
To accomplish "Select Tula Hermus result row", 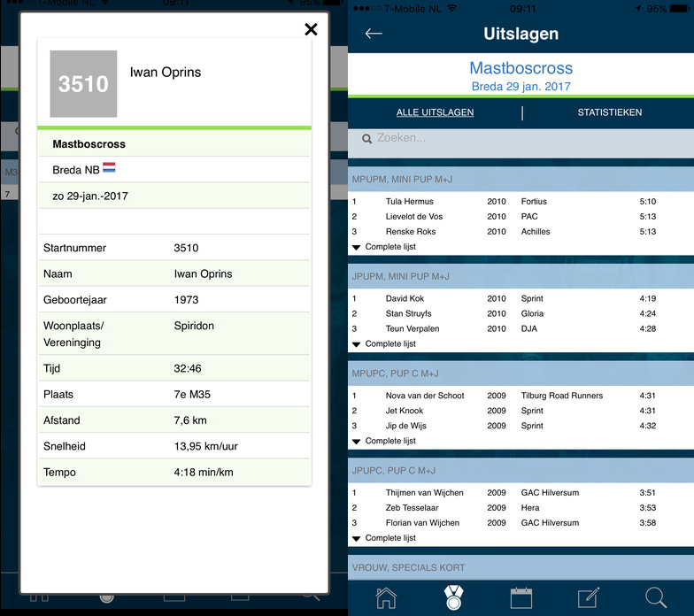I will pyautogui.click(x=520, y=202).
